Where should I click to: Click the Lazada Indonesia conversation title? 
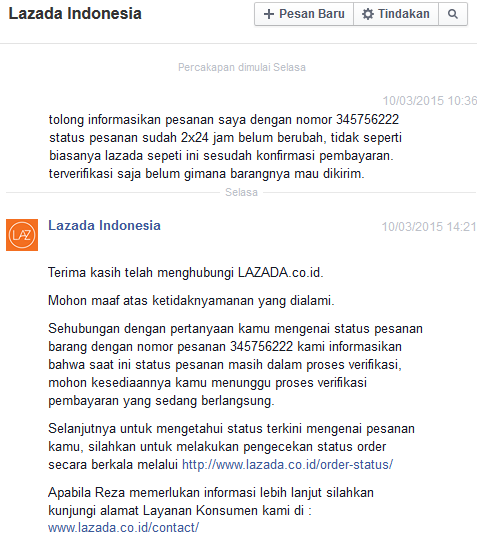(75, 13)
